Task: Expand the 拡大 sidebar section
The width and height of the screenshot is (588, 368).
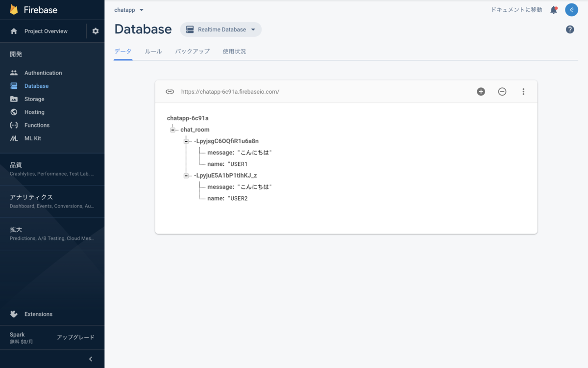Action: coord(52,234)
